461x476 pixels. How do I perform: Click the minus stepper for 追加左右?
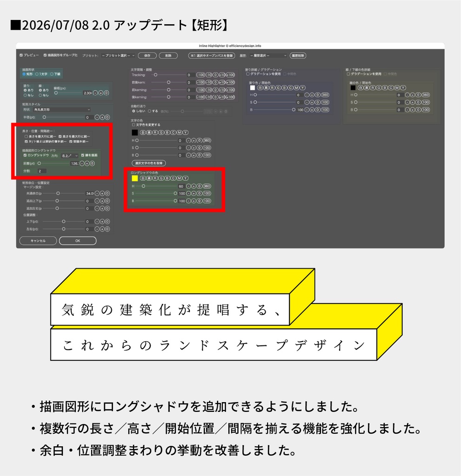(x=97, y=209)
